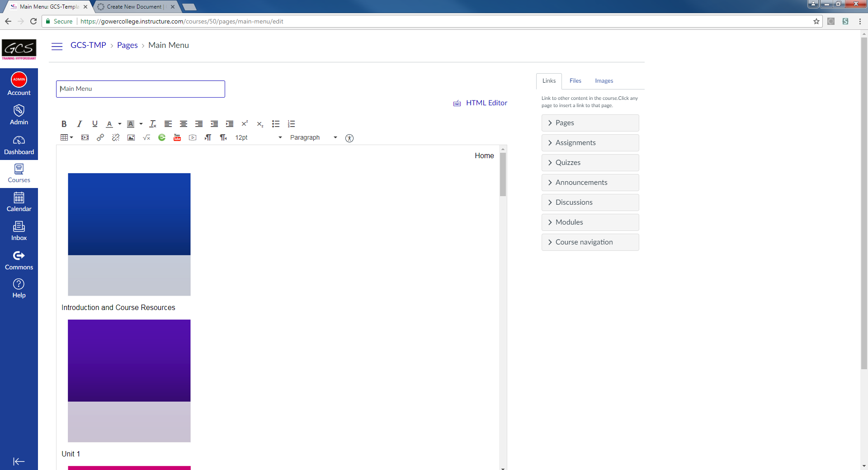Go to the Dashboard
868x470 pixels.
tap(19, 145)
